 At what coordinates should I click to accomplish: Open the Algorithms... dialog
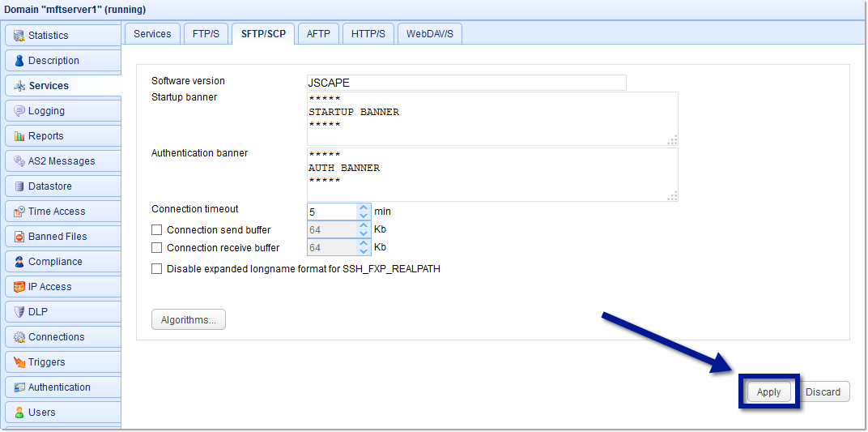[x=189, y=320]
